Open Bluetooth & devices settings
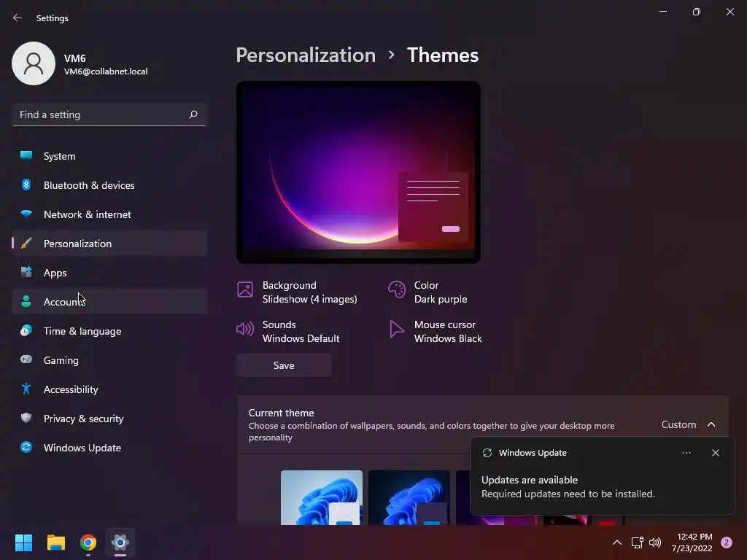This screenshot has height=560, width=747. pos(109,185)
